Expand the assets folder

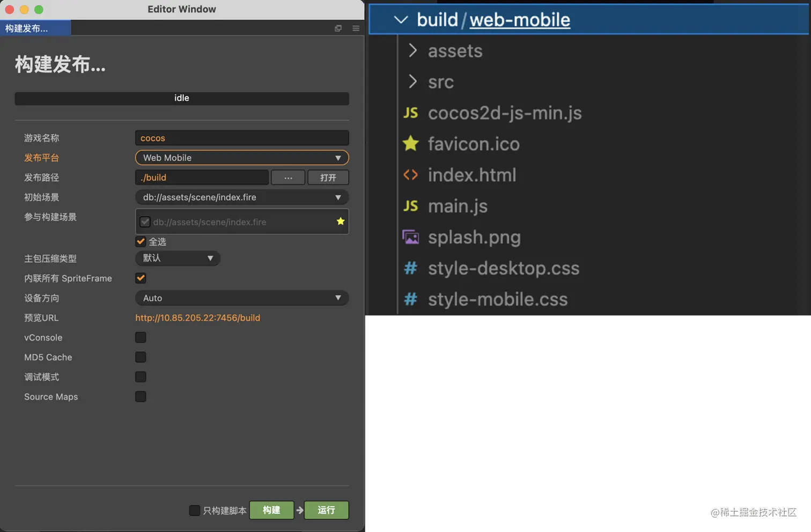pyautogui.click(x=455, y=51)
